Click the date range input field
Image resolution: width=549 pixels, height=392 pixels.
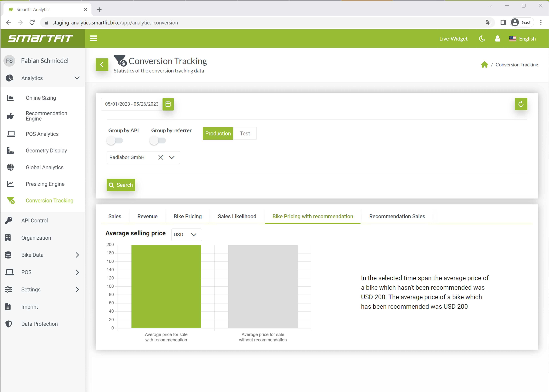coord(132,104)
